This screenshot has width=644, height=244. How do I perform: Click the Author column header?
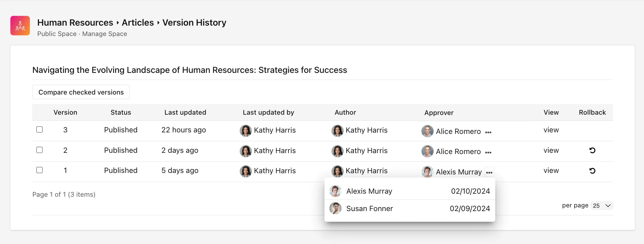(x=345, y=112)
